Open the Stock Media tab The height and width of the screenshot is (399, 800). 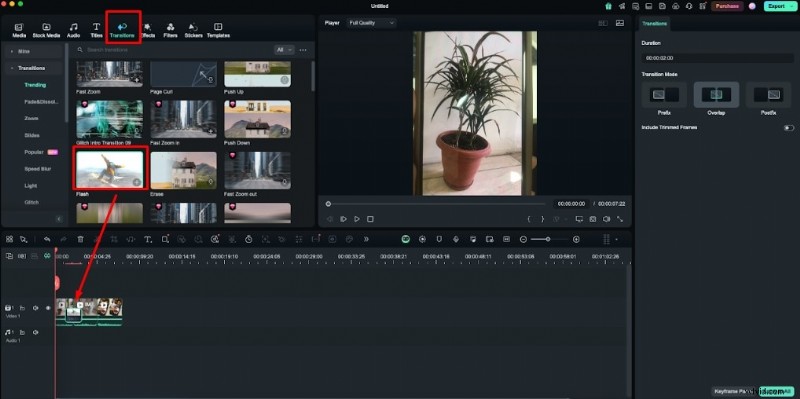(x=46, y=30)
